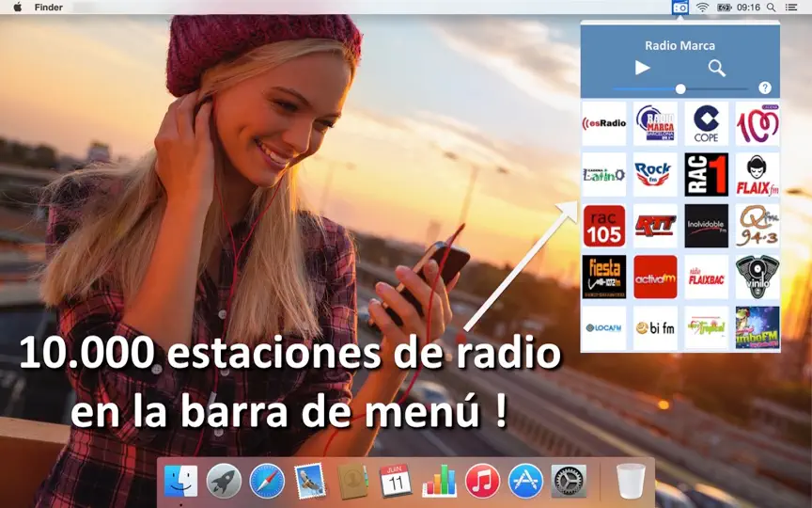Open System Preferences gear in Dock
The height and width of the screenshot is (508, 812).
coord(569,481)
